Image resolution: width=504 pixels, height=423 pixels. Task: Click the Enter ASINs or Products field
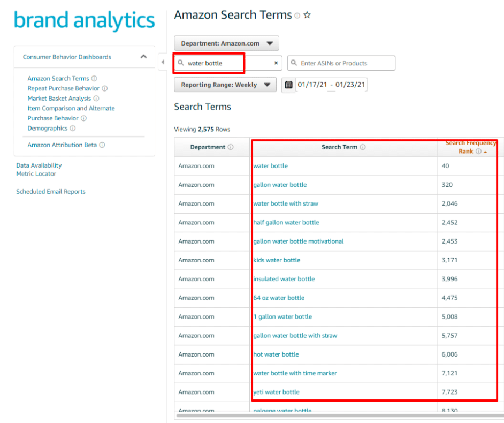(x=341, y=63)
